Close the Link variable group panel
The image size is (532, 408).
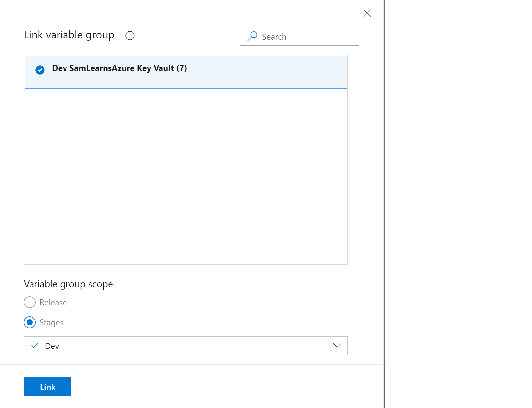(367, 13)
